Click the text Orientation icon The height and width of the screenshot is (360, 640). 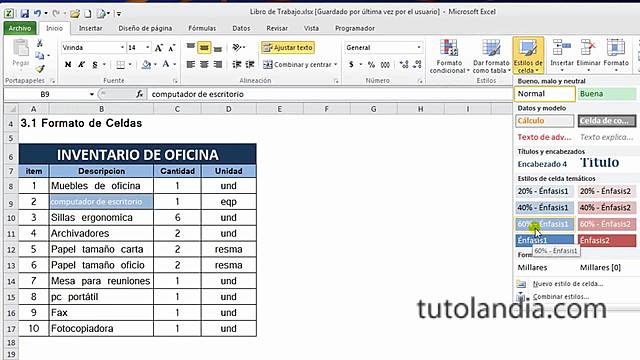click(237, 48)
